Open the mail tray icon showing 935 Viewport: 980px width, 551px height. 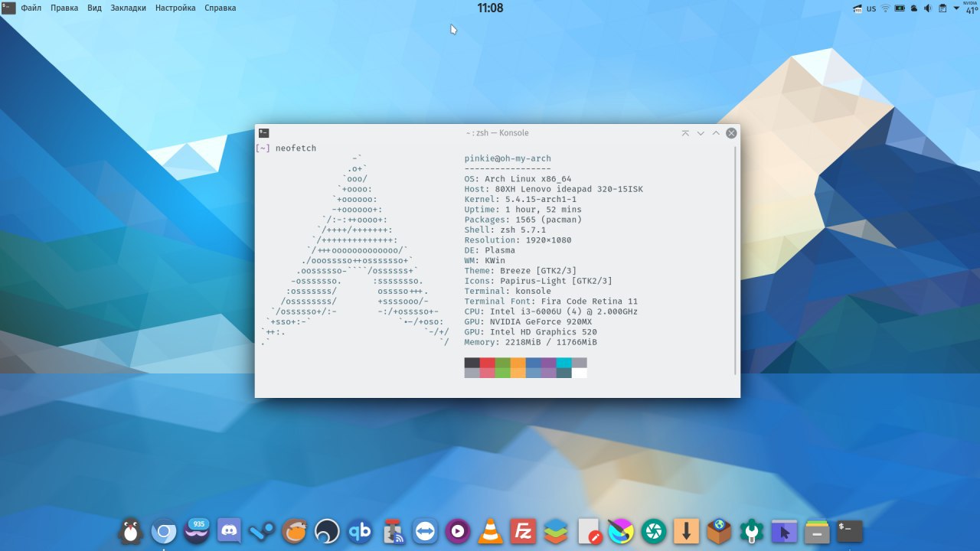coord(858,8)
